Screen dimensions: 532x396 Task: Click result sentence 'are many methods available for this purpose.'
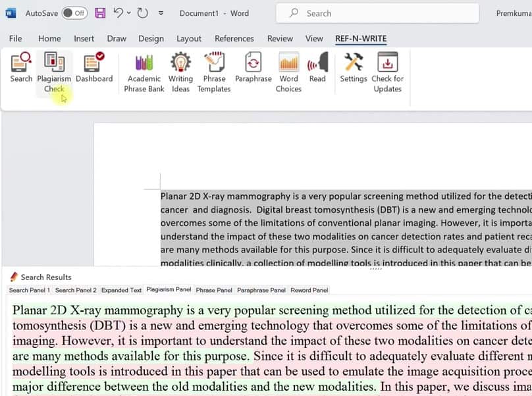[130, 356]
